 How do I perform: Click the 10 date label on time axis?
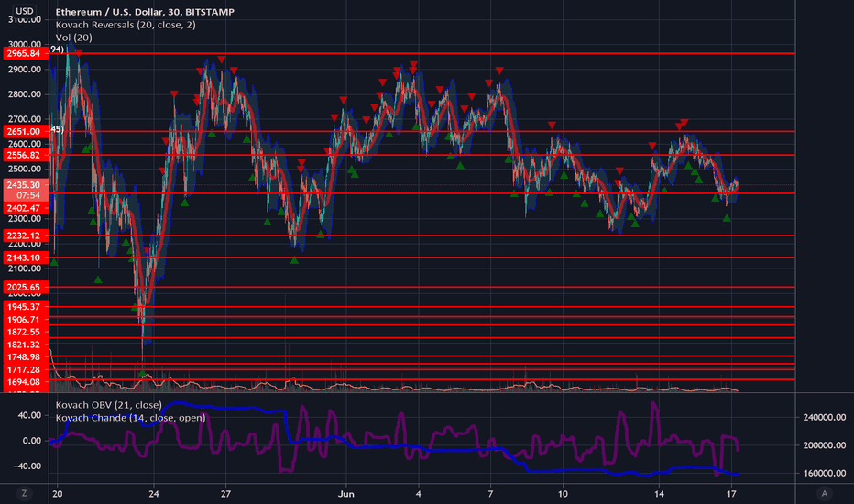pos(563,494)
